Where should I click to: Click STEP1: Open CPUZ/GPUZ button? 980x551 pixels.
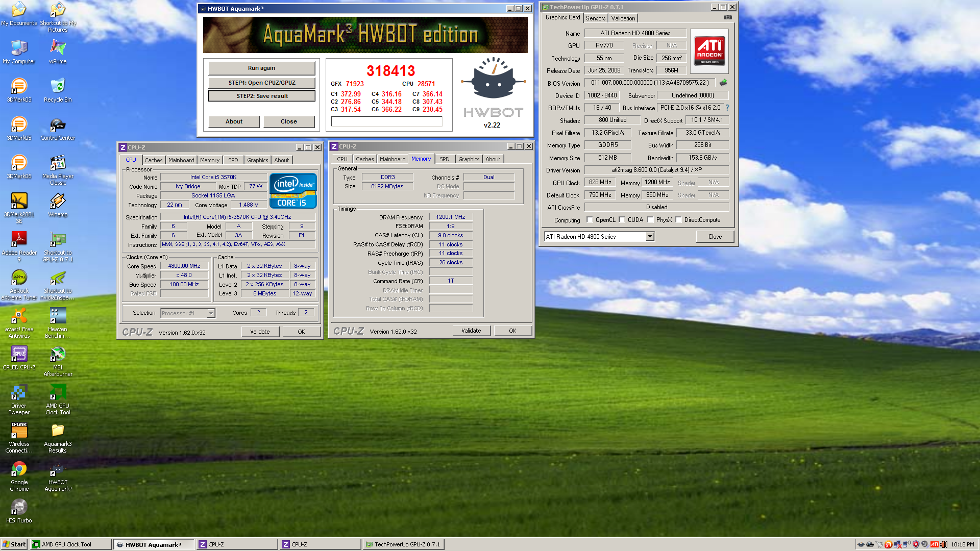(261, 83)
